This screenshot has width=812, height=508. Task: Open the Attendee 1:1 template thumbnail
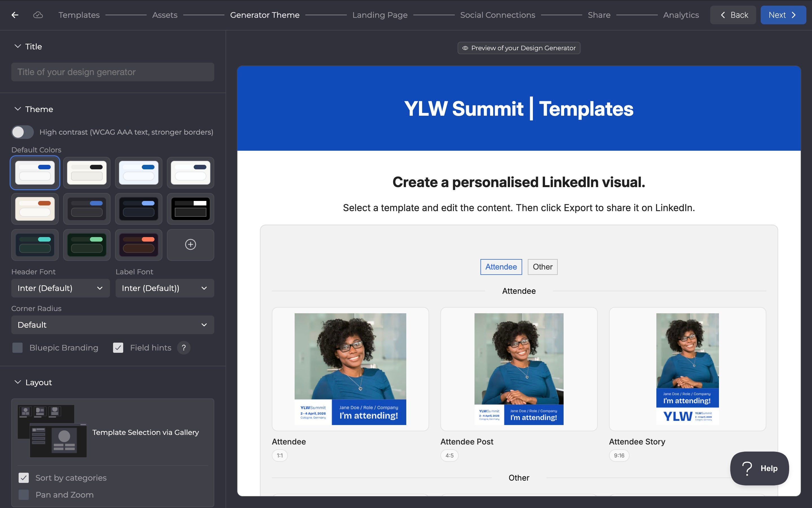[350, 369]
